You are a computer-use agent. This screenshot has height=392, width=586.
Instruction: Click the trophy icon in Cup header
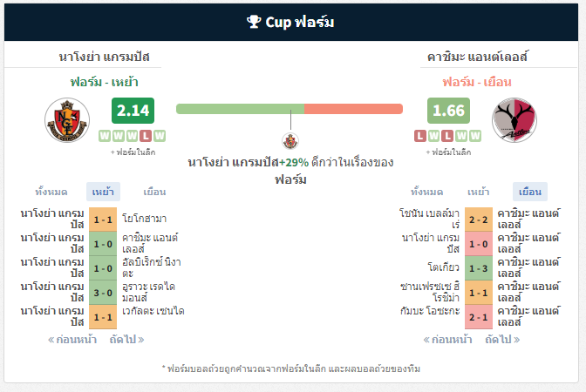(x=254, y=22)
